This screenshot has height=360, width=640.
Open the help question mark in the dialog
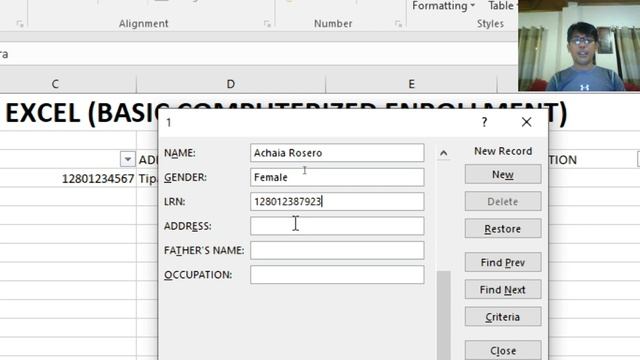[484, 122]
